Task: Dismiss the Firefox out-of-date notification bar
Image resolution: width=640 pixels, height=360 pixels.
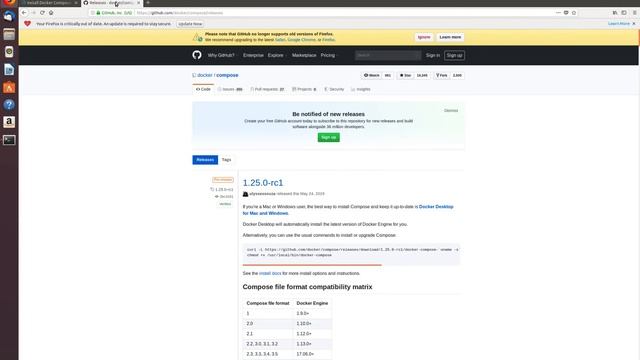Action: [x=634, y=24]
